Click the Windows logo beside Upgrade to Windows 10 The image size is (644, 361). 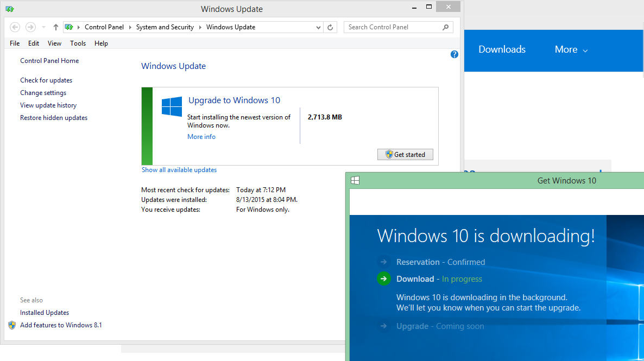(172, 107)
